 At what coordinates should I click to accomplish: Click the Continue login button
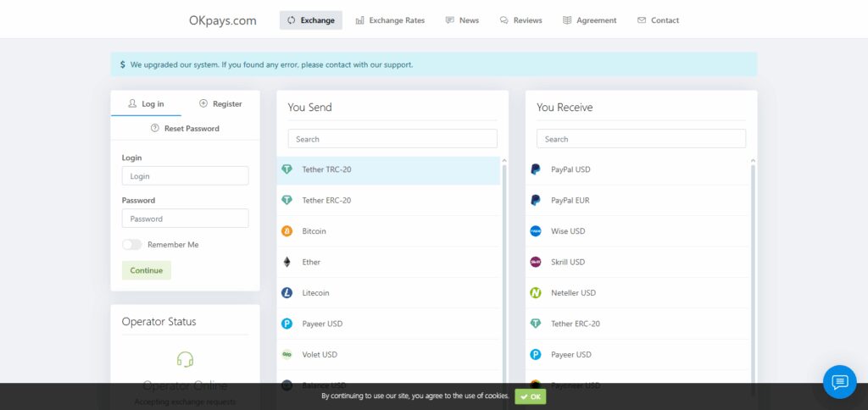coord(146,270)
